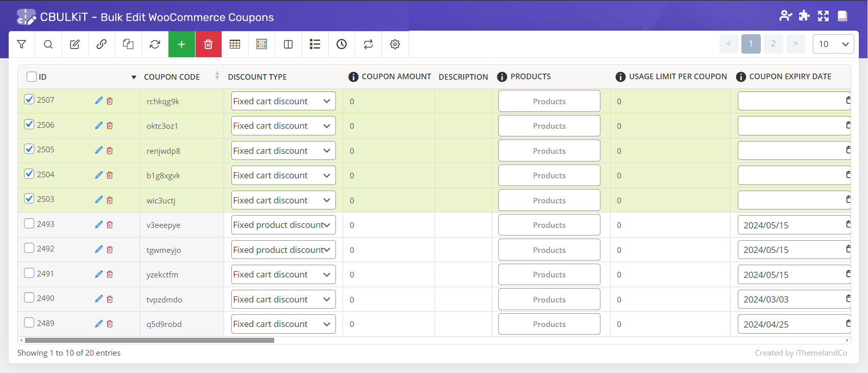
Task: Toggle the select-all ID checkbox
Action: [32, 77]
